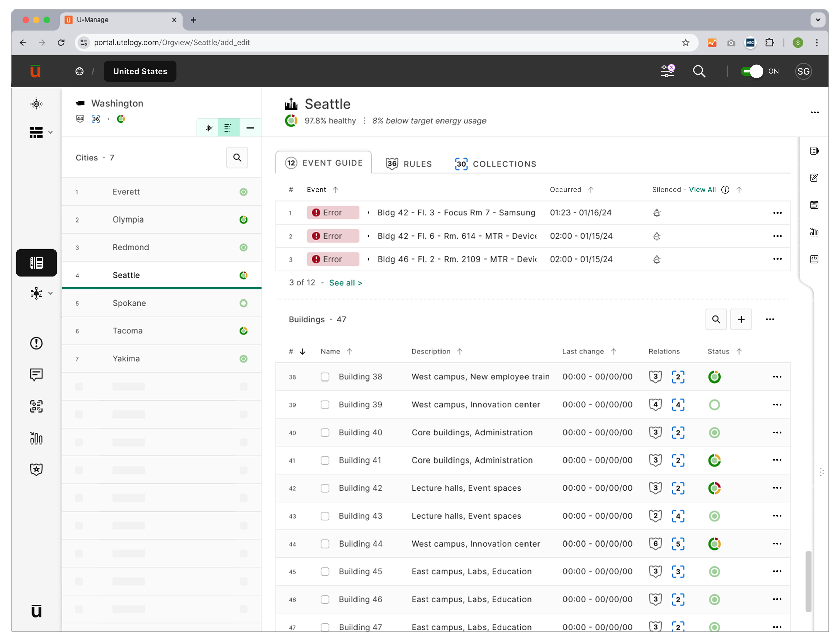
Task: Open the QR scan icon in the left sidebar
Action: point(36,406)
